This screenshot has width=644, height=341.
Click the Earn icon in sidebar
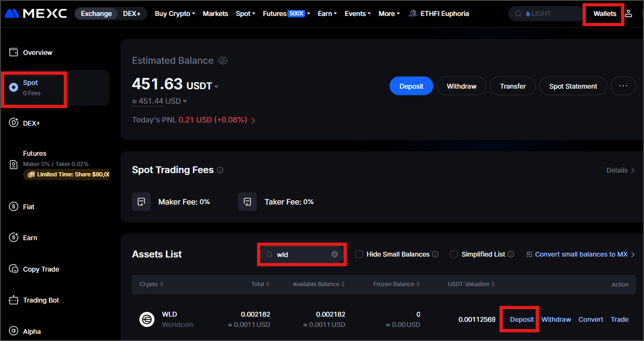(14, 238)
